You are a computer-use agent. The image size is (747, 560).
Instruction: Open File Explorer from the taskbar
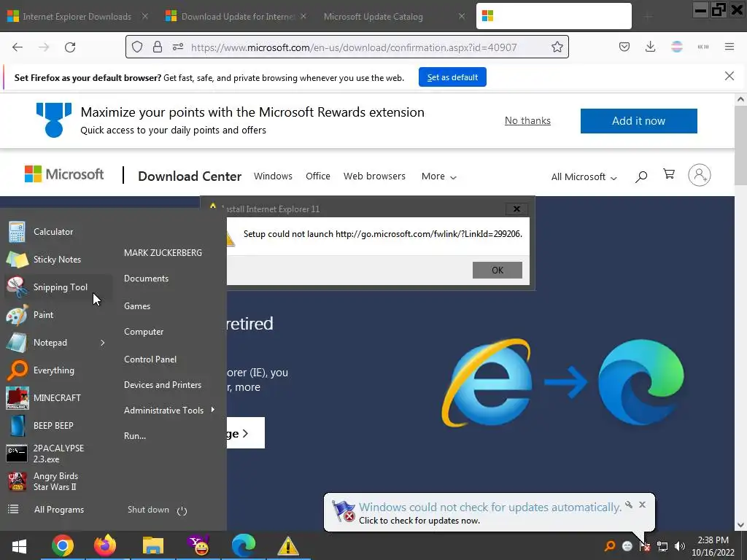pyautogui.click(x=153, y=545)
